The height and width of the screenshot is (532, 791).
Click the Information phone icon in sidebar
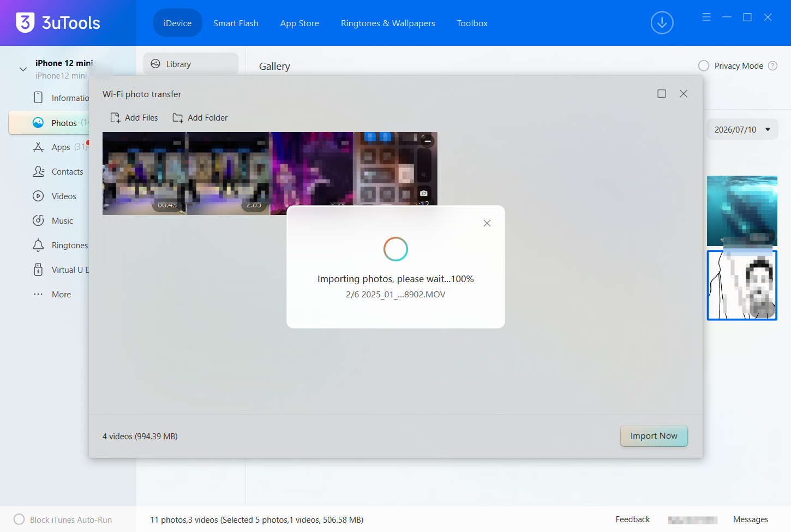pyautogui.click(x=38, y=98)
